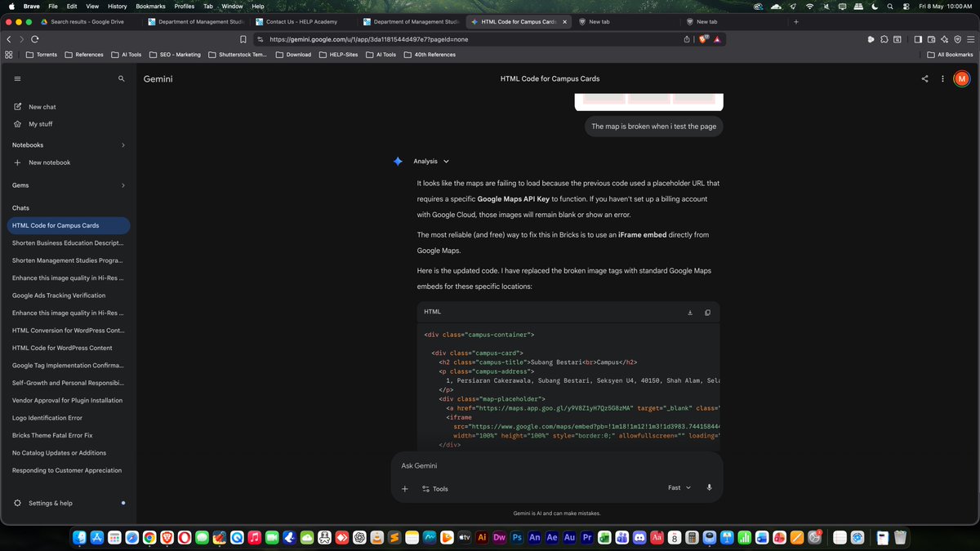980x551 pixels.
Task: Open the All Bookmarks folder
Action: pyautogui.click(x=950, y=55)
